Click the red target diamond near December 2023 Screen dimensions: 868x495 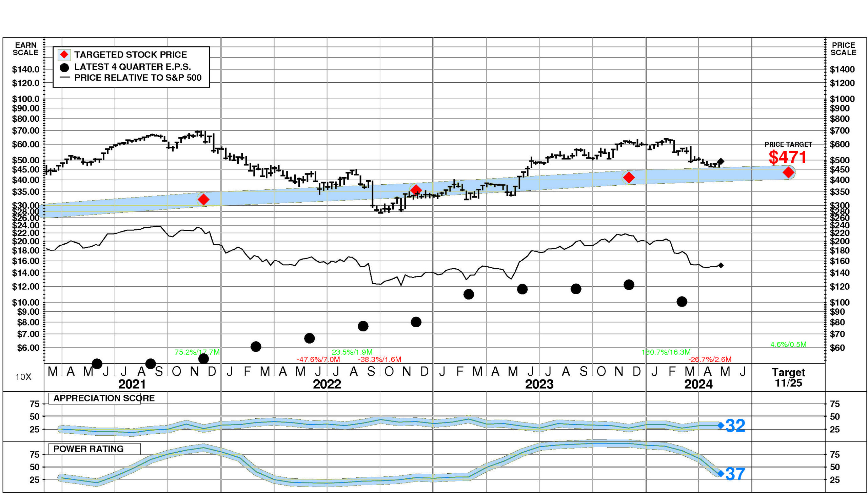[629, 178]
